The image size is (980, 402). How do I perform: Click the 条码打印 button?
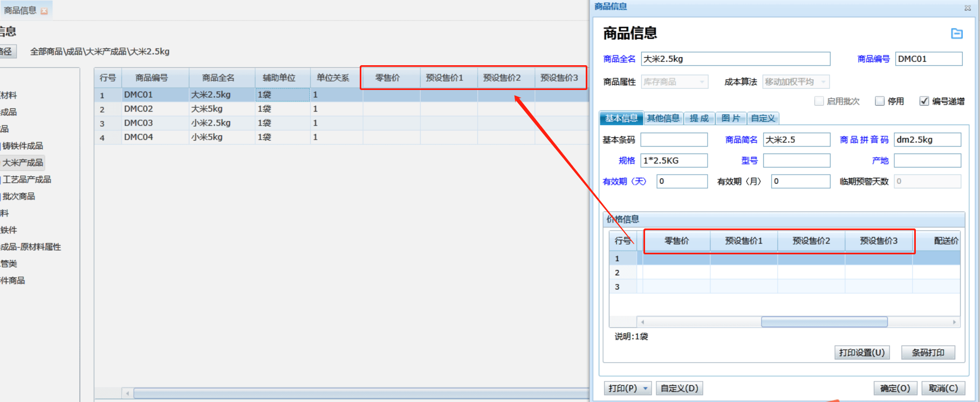[x=928, y=352]
